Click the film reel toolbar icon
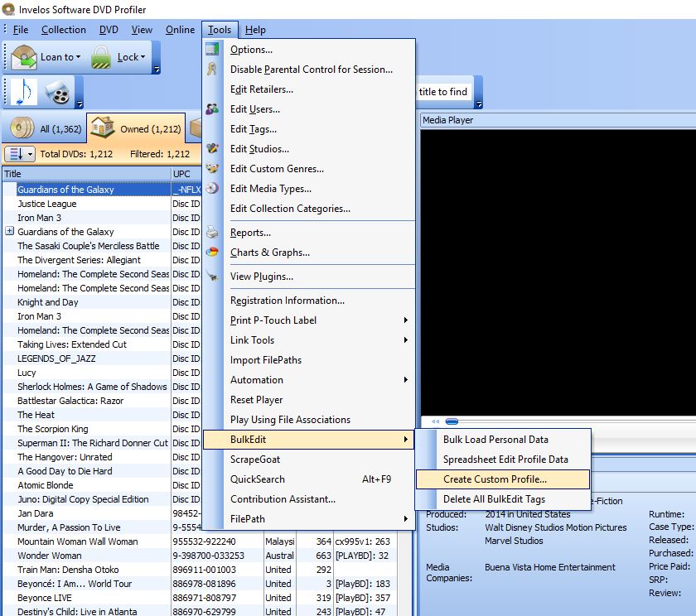 click(58, 92)
